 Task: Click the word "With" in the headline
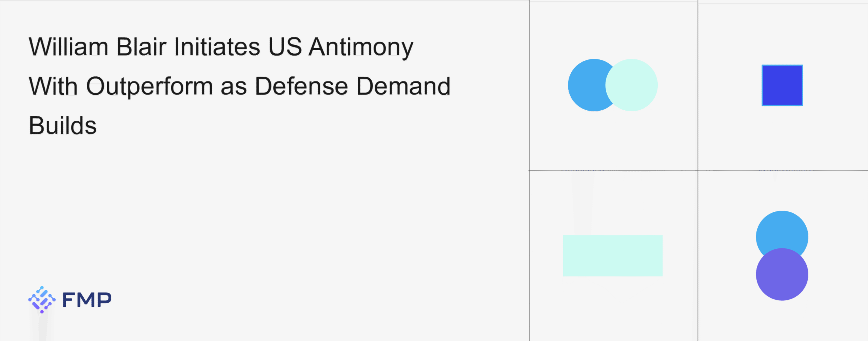pos(53,86)
